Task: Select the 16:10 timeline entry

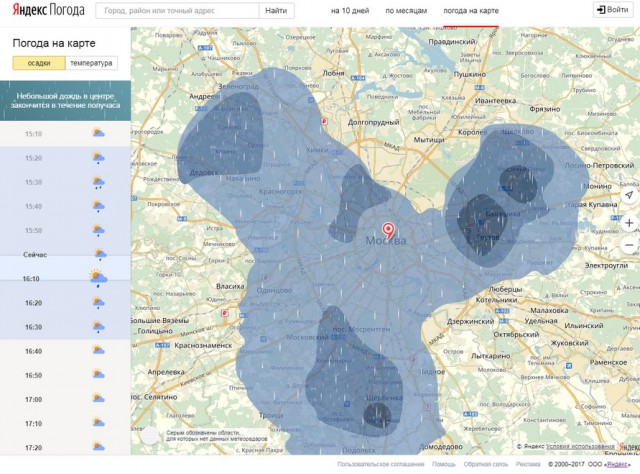Action: coord(65,278)
